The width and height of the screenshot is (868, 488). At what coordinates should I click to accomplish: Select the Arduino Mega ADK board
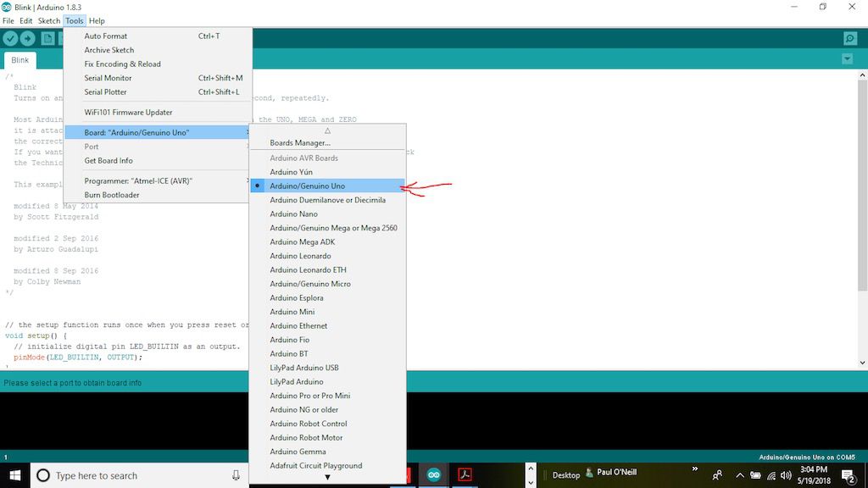(328, 241)
